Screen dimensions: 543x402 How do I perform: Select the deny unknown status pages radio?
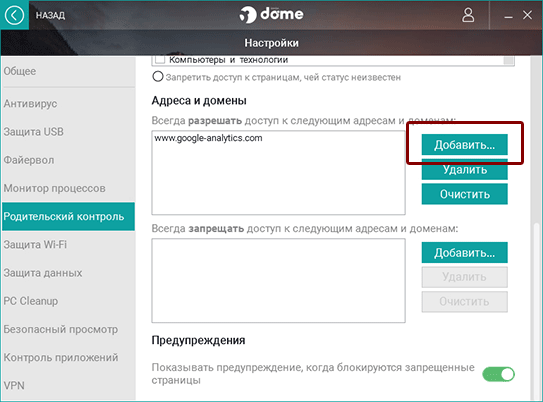(x=158, y=77)
